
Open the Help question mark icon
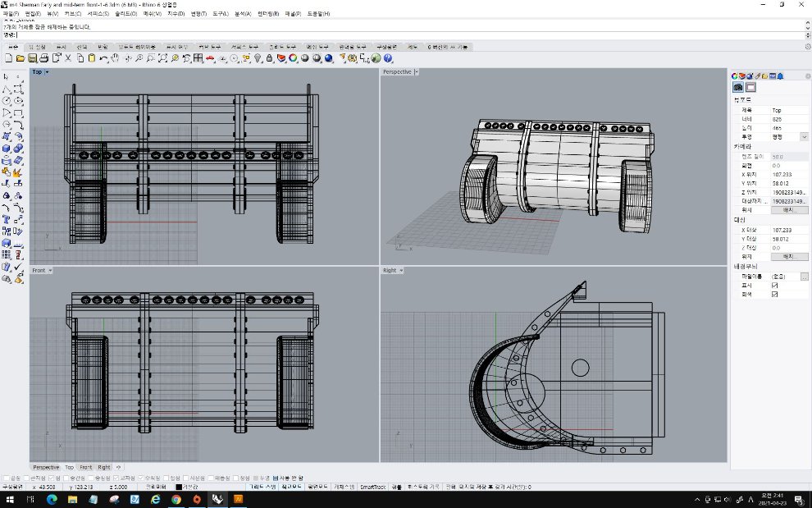388,58
